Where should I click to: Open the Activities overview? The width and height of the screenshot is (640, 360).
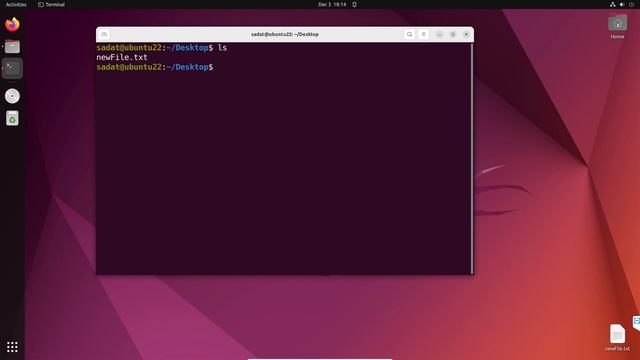pyautogui.click(x=16, y=4)
